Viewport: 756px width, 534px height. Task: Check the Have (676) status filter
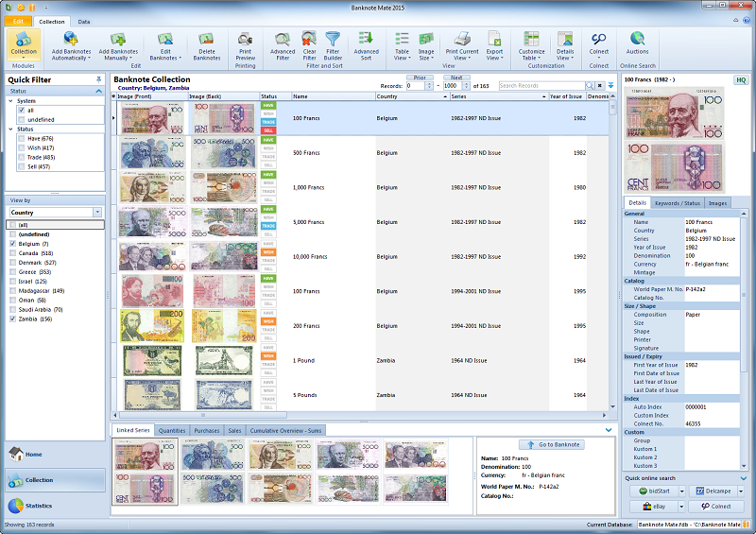pyautogui.click(x=21, y=138)
